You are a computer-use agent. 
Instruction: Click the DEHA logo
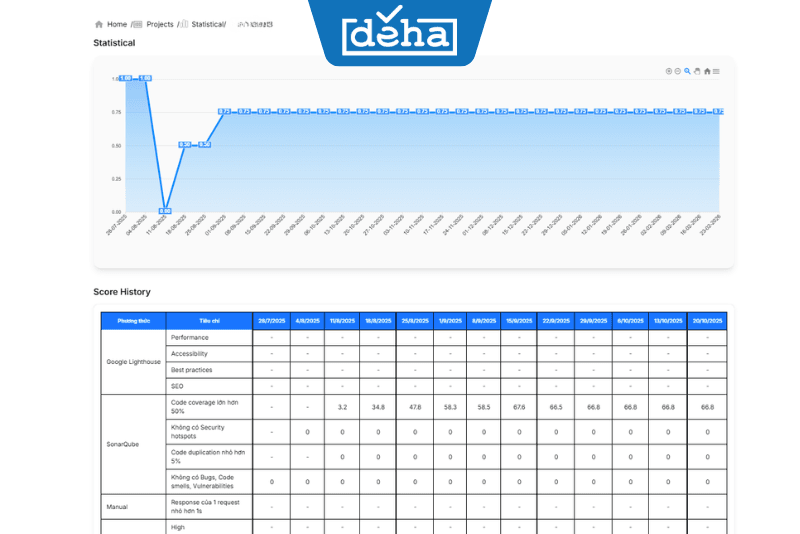coord(400,35)
